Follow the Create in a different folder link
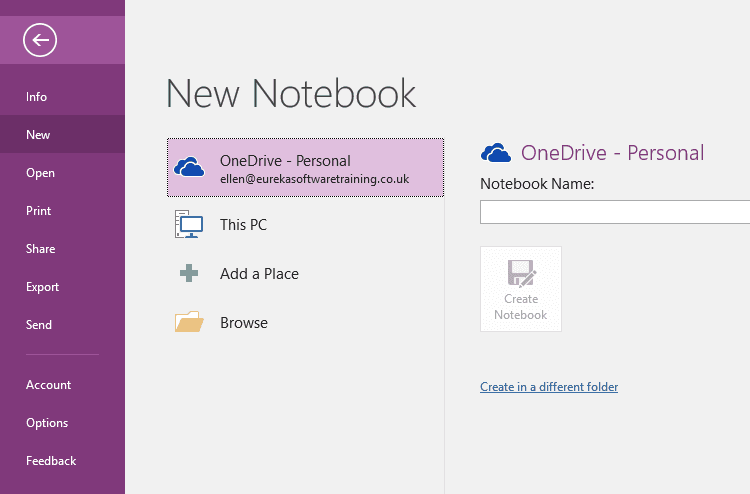 click(x=549, y=386)
